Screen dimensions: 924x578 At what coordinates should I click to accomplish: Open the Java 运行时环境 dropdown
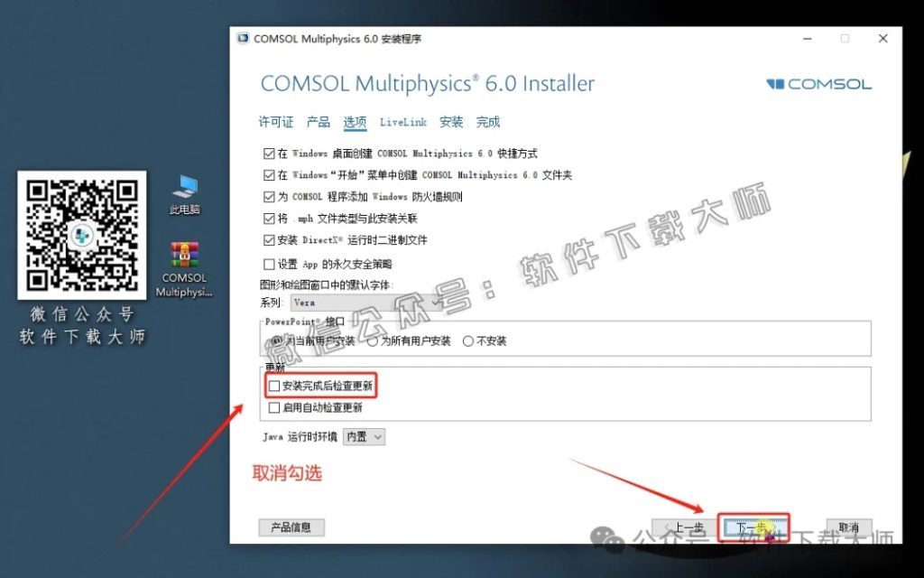(x=363, y=436)
